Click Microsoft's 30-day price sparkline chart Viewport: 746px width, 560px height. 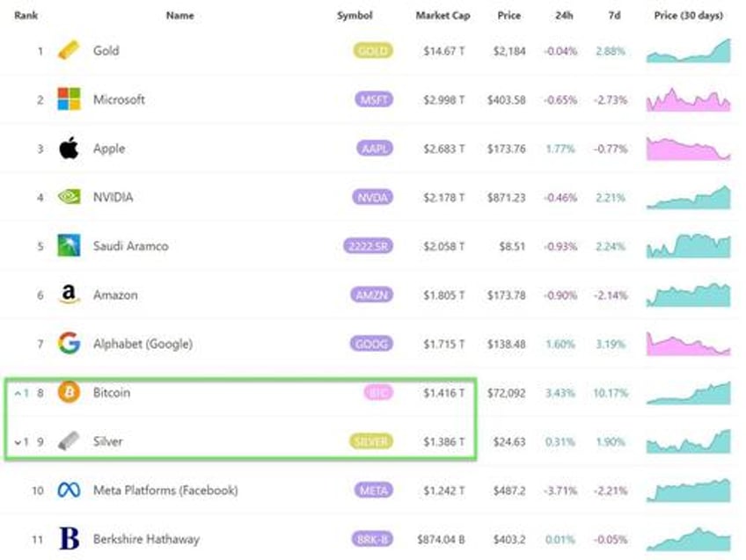689,99
